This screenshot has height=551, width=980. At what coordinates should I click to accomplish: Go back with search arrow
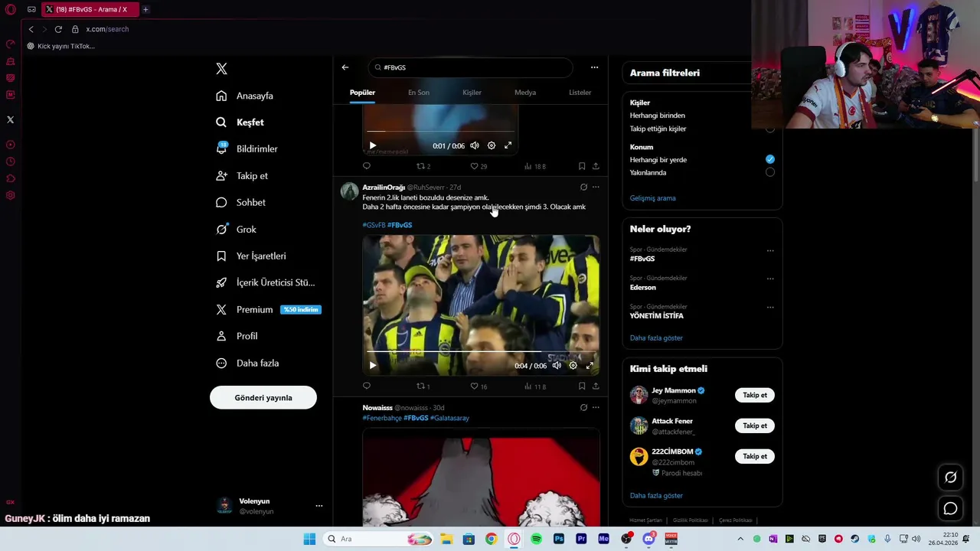[x=345, y=67]
